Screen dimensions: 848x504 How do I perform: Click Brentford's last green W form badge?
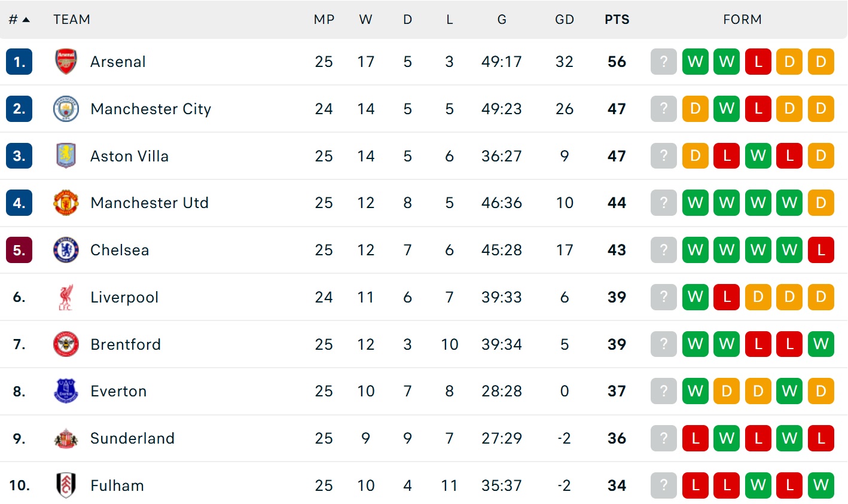(820, 344)
